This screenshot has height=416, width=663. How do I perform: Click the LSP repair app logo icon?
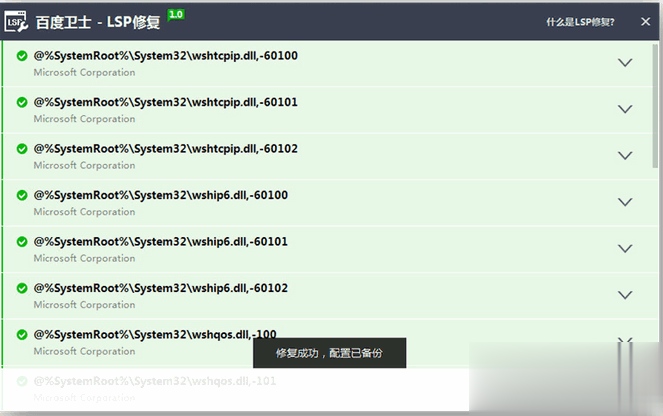[x=16, y=22]
